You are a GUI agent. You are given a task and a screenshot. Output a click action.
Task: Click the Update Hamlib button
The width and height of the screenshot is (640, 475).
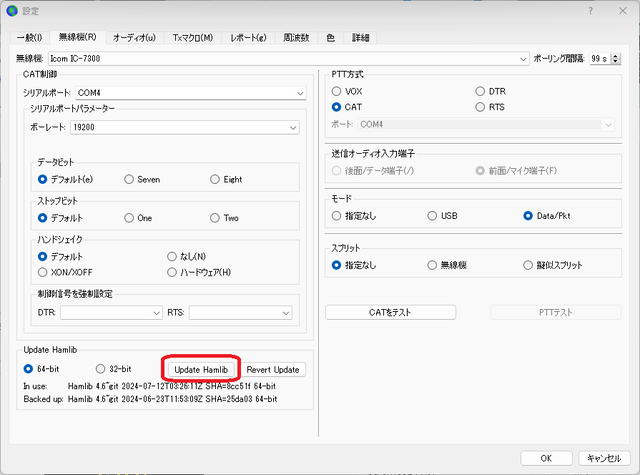(201, 370)
